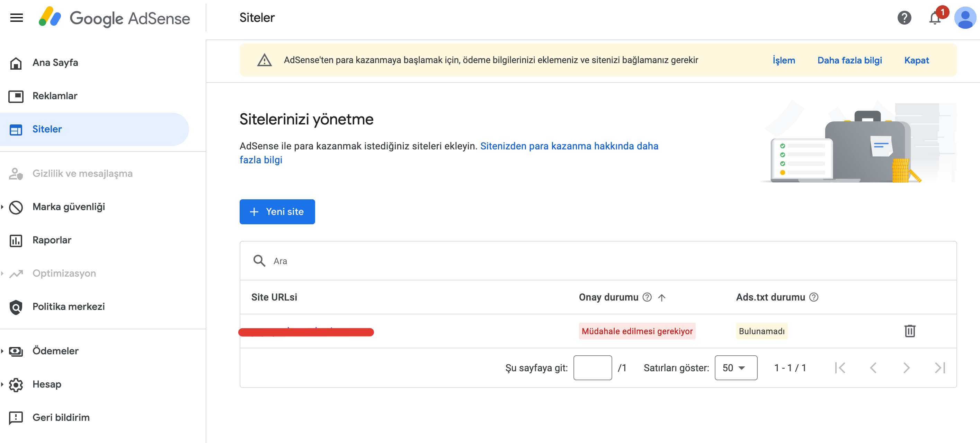Click Daha fazla bilgi in banner

(x=849, y=60)
